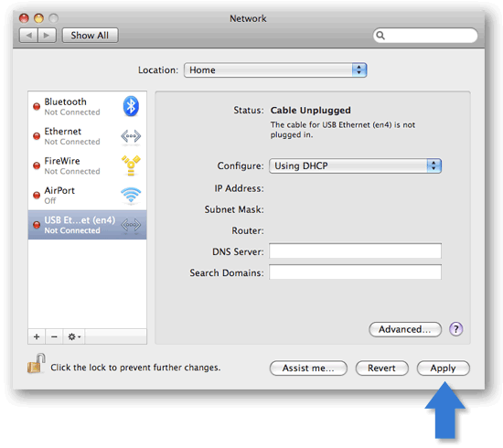Go forward with the right arrow button
Image resolution: width=503 pixels, height=448 pixels.
(47, 36)
